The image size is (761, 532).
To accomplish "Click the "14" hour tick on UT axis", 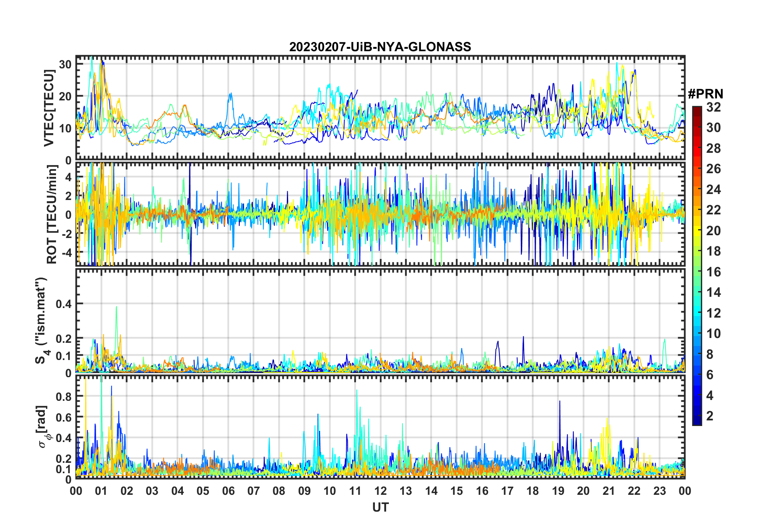I will click(x=431, y=491).
